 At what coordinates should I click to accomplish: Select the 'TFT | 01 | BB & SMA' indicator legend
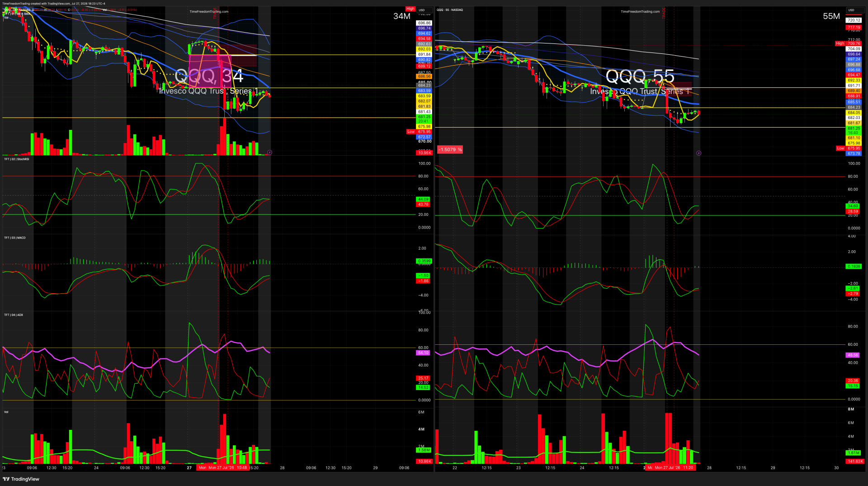(17, 14)
